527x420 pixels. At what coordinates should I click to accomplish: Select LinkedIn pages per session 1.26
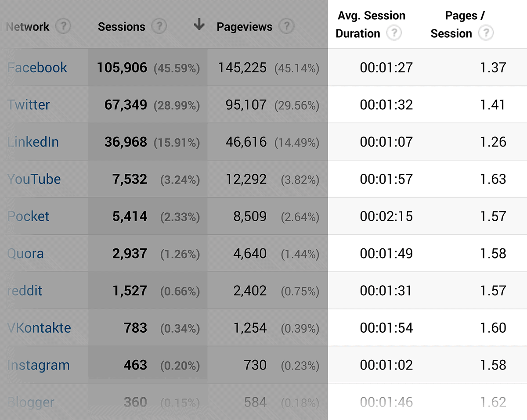[493, 142]
